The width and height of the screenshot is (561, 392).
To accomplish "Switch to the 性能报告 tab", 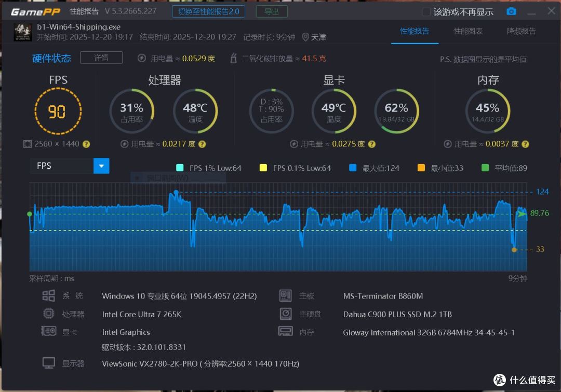I will [415, 32].
